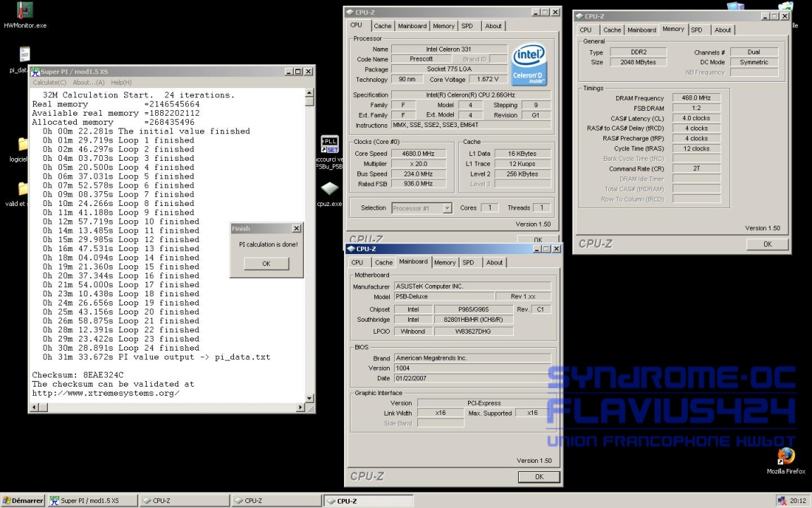Click the Super PI title bar icon
Image resolution: width=812 pixels, height=508 pixels.
(x=35, y=71)
